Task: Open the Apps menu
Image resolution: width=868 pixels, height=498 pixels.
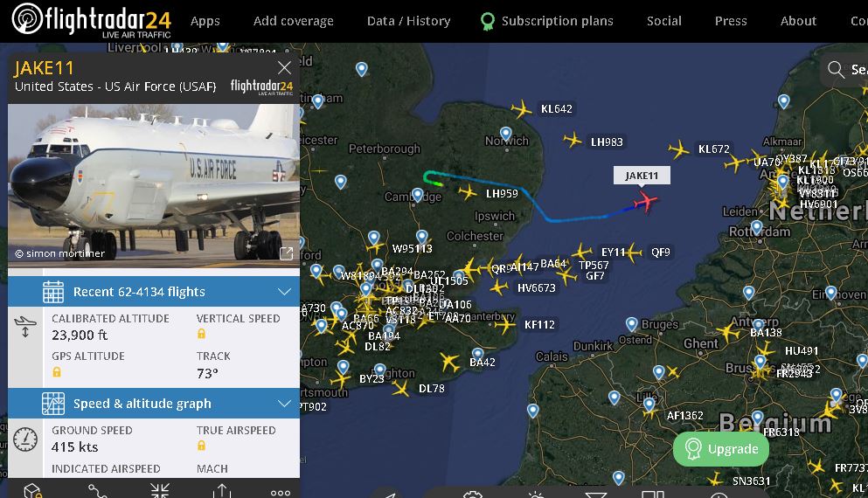Action: point(205,21)
